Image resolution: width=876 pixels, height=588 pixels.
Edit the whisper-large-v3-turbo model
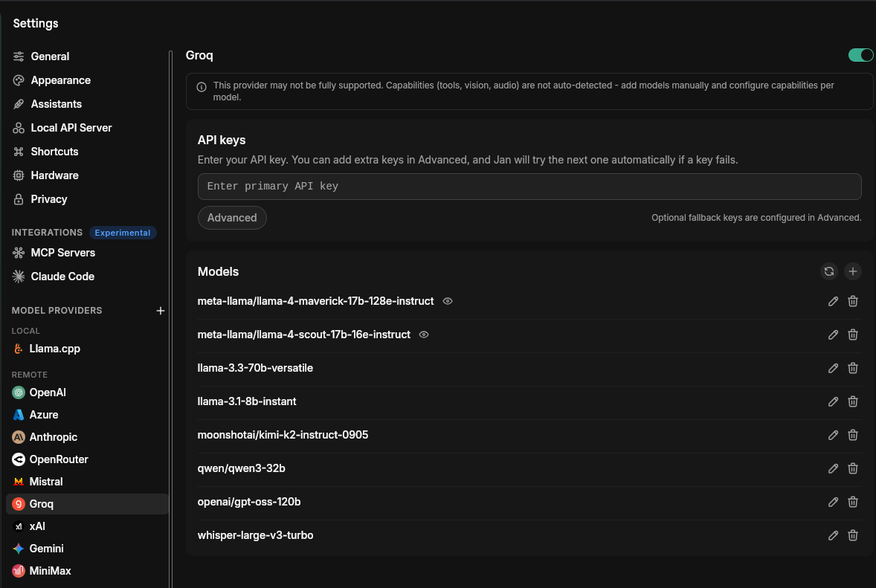pos(833,536)
